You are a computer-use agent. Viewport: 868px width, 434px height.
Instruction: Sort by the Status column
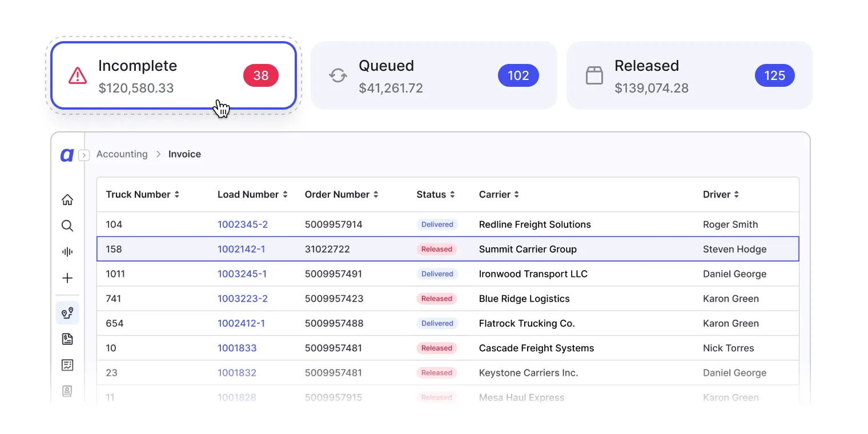pyautogui.click(x=436, y=195)
